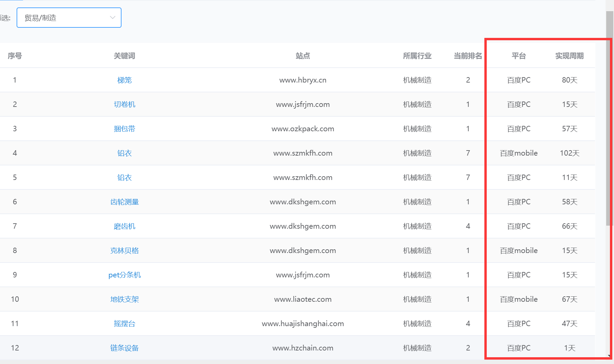The width and height of the screenshot is (614, 364).
Task: Click 百度mobile platform cell in row 8
Action: tap(519, 251)
